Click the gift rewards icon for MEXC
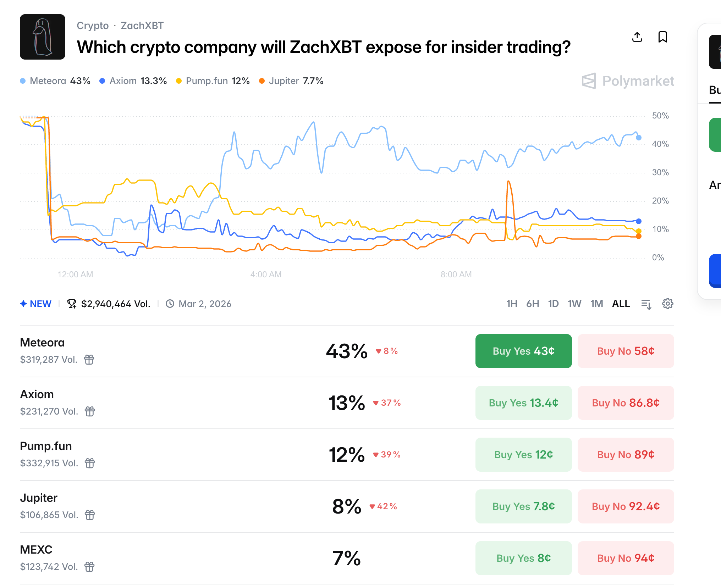Viewport: 721px width, 588px height. coord(89,567)
